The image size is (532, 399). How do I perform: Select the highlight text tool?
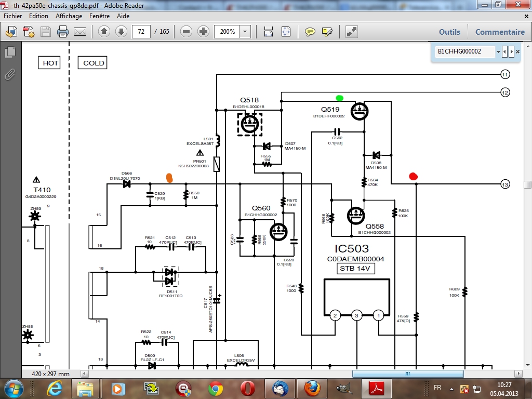coord(327,32)
